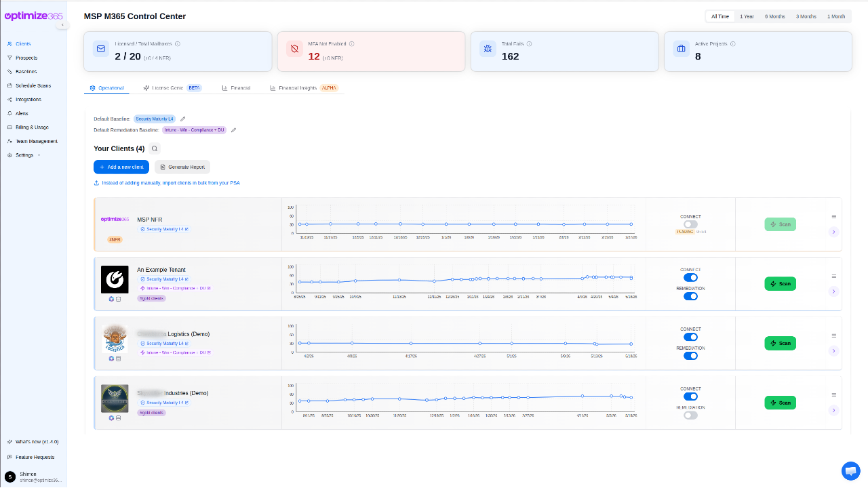The image size is (868, 488).
Task: Toggle CONNECT switch for Logistics (Demo)
Action: tap(690, 337)
